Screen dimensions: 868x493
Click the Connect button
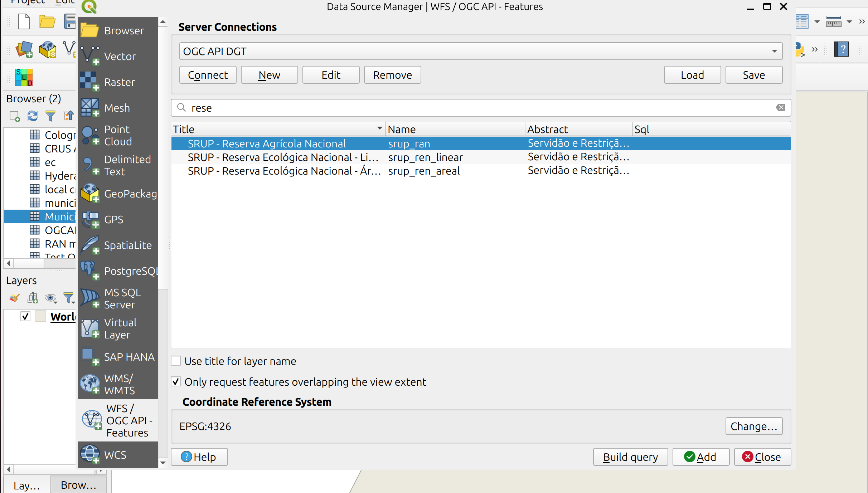208,75
